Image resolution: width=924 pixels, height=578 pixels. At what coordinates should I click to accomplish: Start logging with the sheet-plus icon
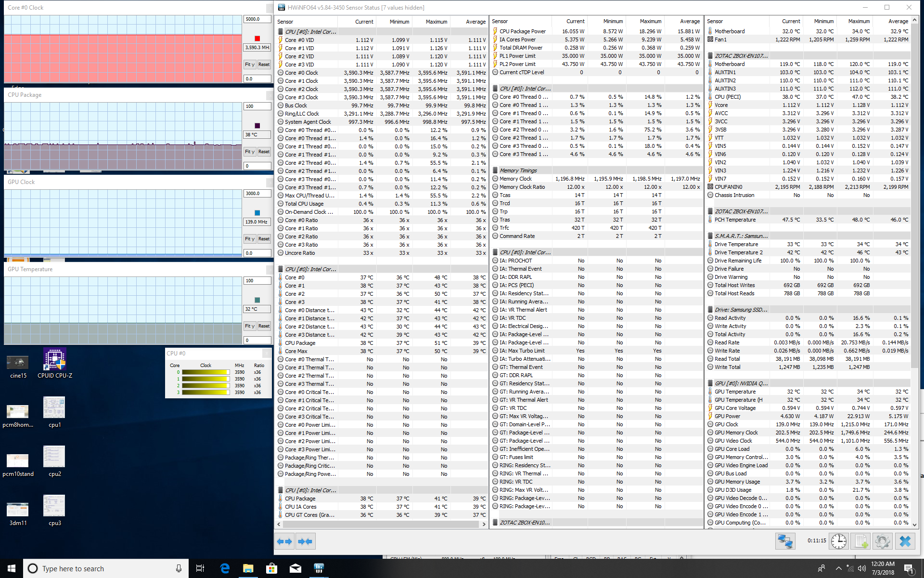pos(861,541)
